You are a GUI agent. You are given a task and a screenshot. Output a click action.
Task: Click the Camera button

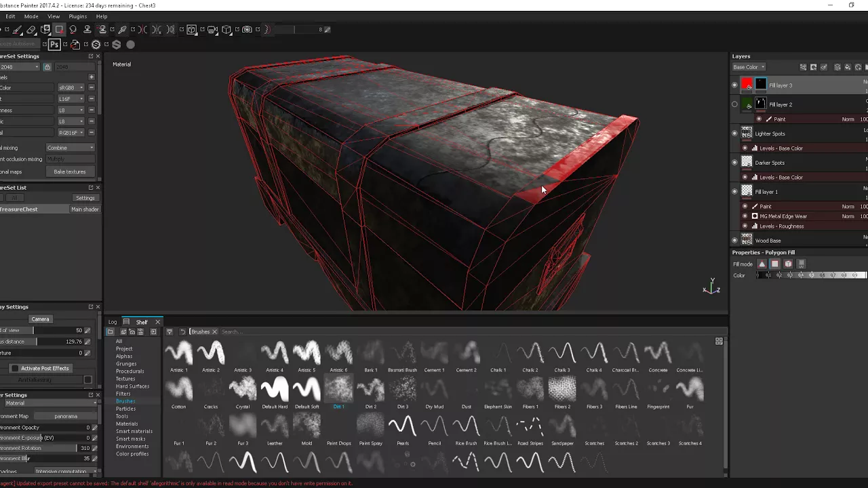[40, 319]
